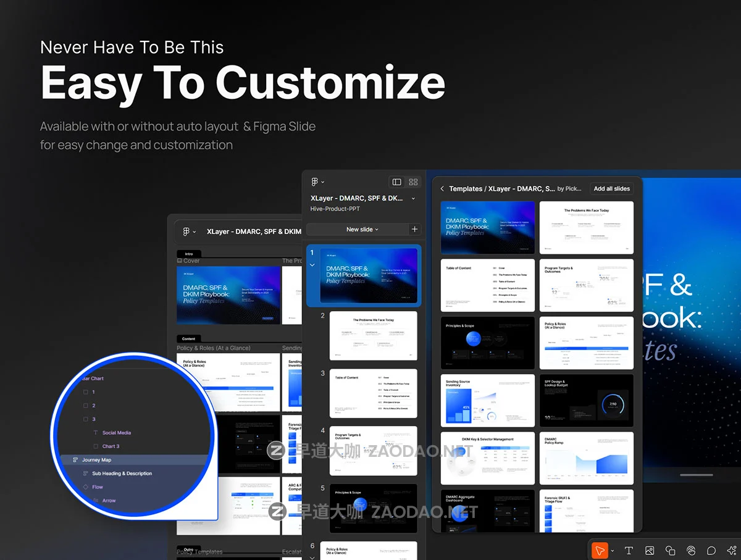The height and width of the screenshot is (560, 741).
Task: Pick the Table of Content template thumbnail
Action: point(488,285)
